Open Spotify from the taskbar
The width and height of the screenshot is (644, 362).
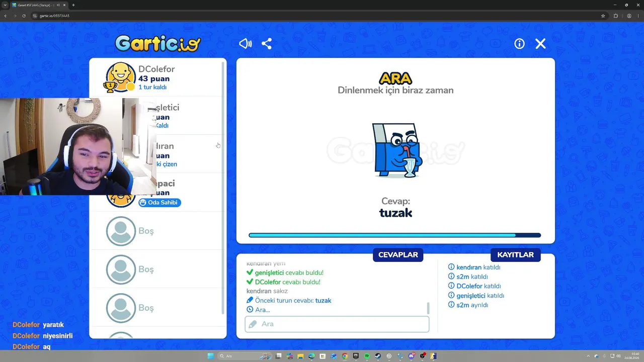(x=367, y=356)
